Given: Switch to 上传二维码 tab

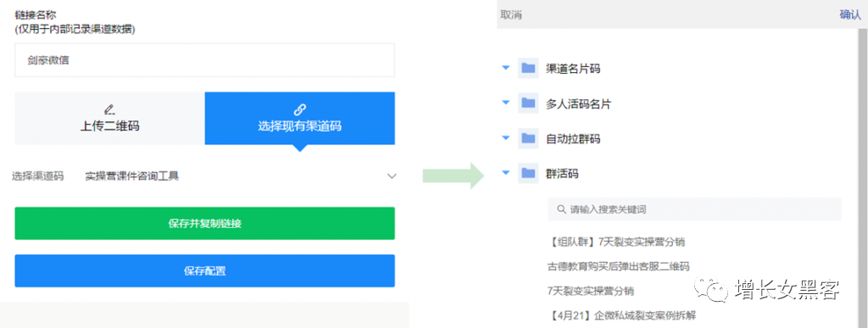Looking at the screenshot, I should pos(109,119).
